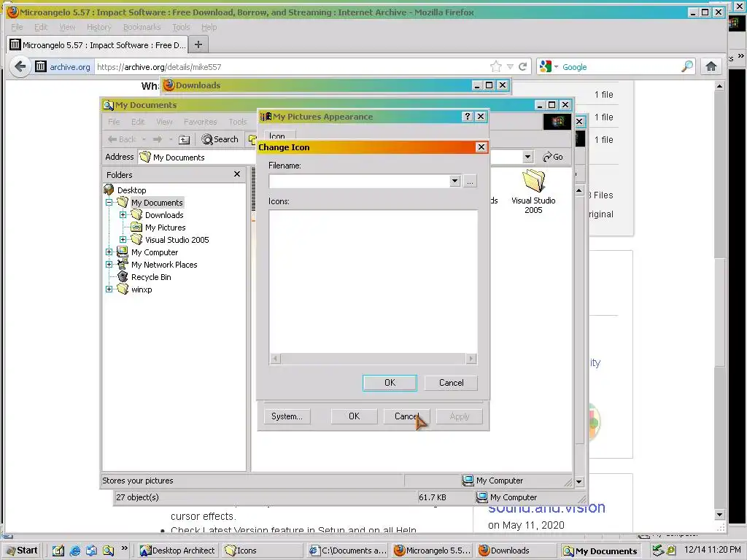The height and width of the screenshot is (560, 747).
Task: Click the sound.and.vision link
Action: click(546, 508)
